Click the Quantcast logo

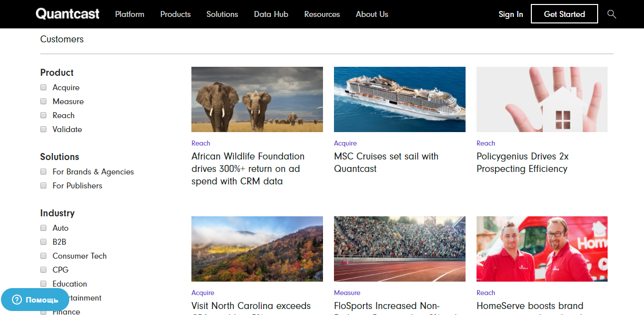(x=67, y=14)
